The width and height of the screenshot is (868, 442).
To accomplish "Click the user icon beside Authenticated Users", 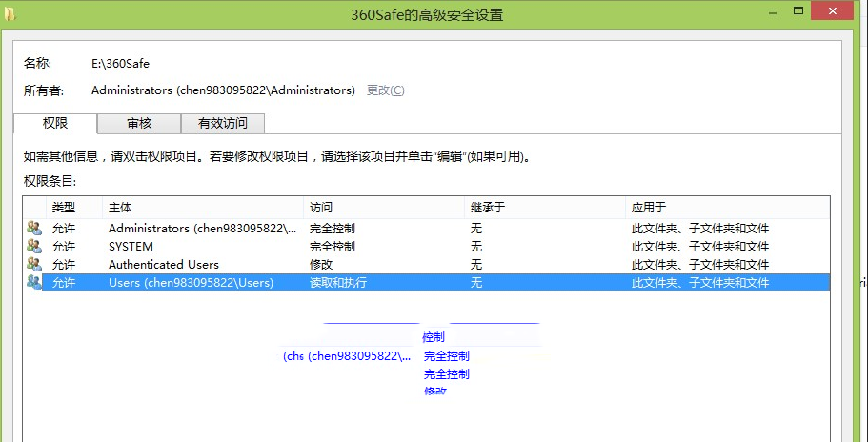I will 34,265.
